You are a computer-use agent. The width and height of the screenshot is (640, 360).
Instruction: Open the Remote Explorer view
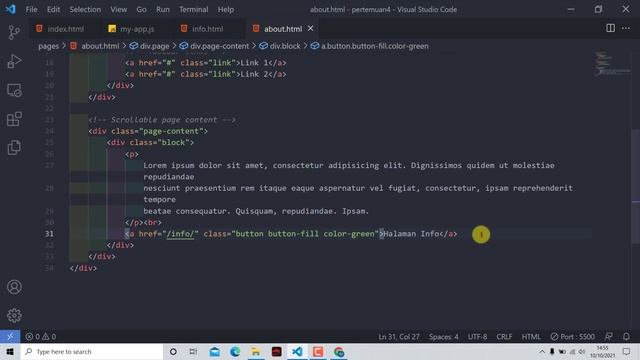tap(14, 90)
